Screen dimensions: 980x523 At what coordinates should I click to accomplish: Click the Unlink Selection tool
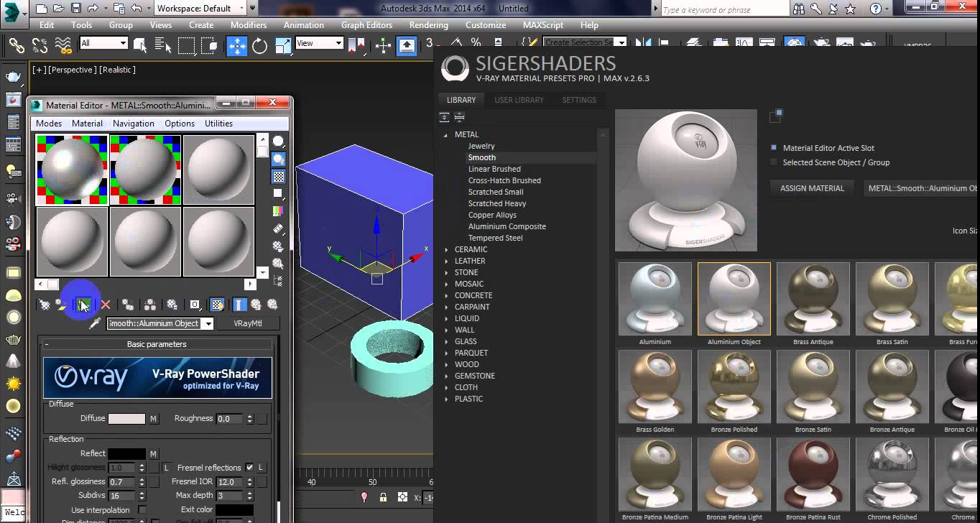pyautogui.click(x=40, y=45)
